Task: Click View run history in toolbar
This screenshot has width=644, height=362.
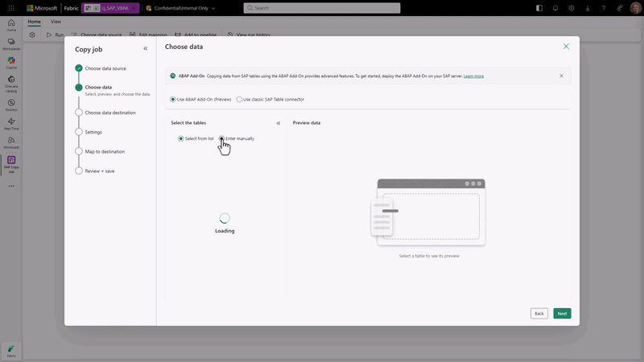Action: 249,35
